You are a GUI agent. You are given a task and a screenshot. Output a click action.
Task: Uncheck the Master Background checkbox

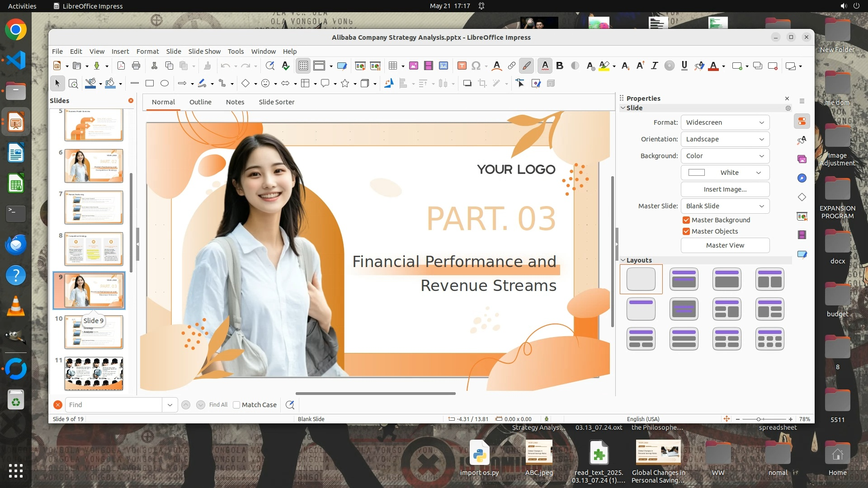[686, 220]
